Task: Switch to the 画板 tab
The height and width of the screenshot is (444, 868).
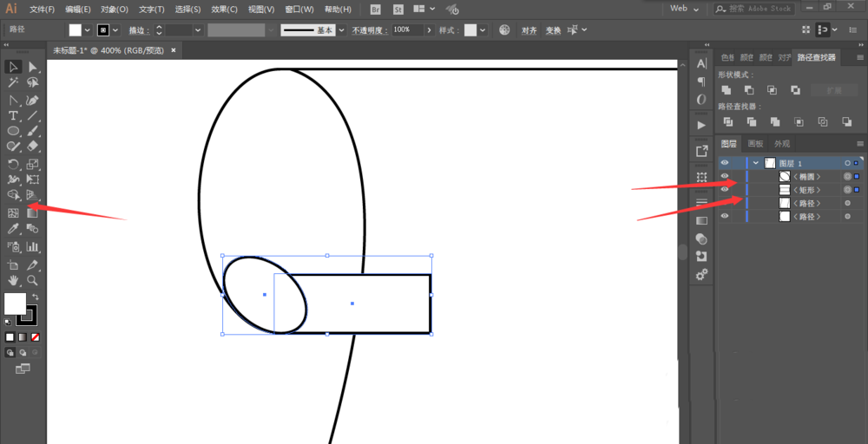Action: click(756, 144)
